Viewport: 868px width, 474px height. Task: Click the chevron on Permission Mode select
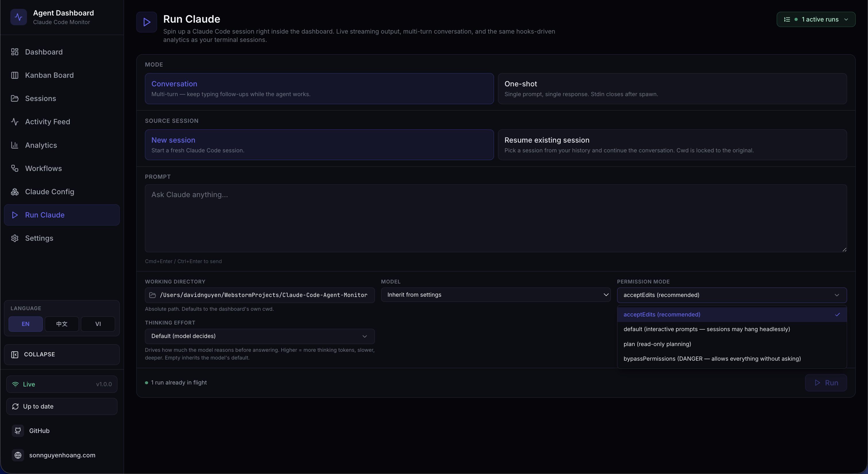pos(837,295)
